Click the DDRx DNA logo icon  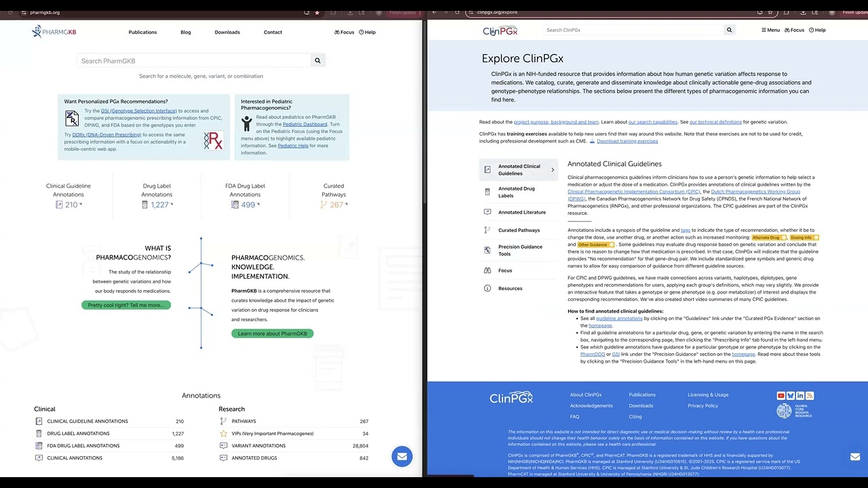tap(213, 140)
